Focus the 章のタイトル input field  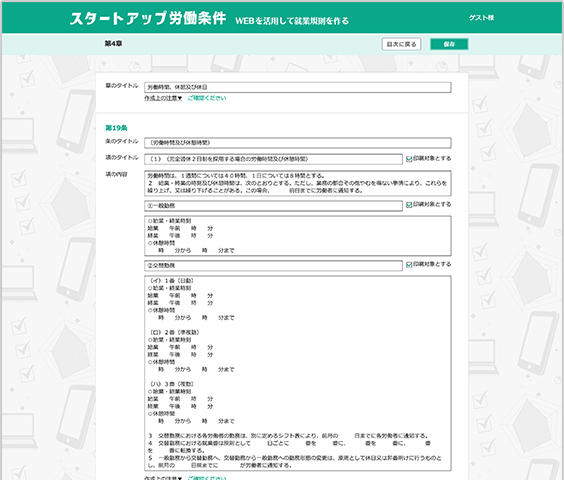coord(298,87)
